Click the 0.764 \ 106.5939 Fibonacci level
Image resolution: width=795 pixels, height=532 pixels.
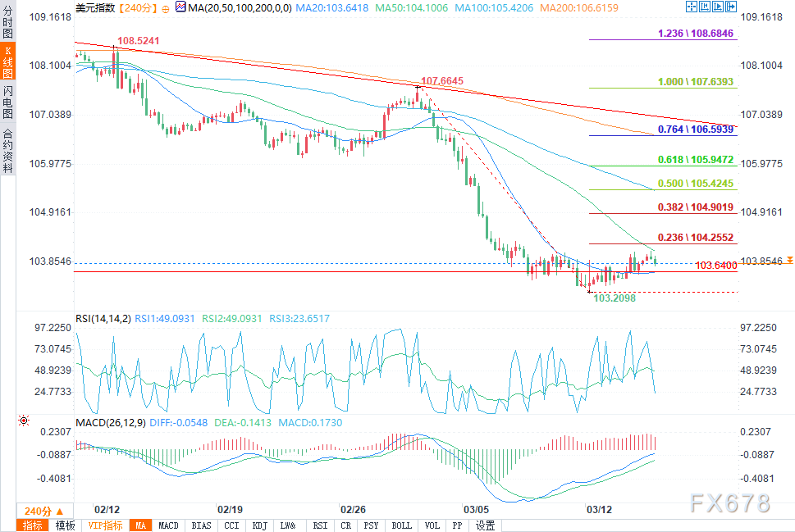(x=696, y=130)
